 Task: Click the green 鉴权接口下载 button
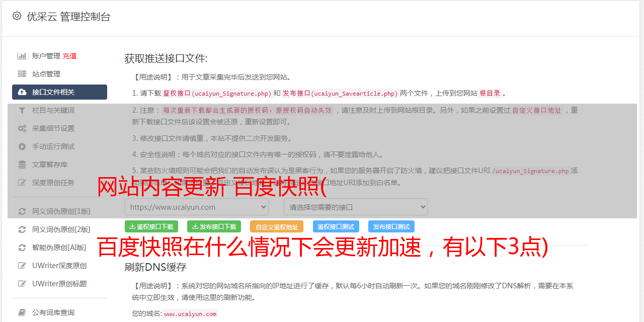click(x=151, y=226)
